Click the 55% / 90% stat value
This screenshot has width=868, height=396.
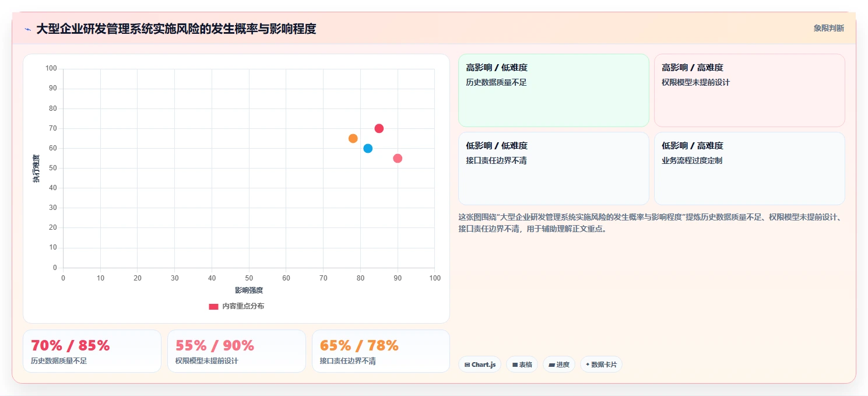(215, 345)
